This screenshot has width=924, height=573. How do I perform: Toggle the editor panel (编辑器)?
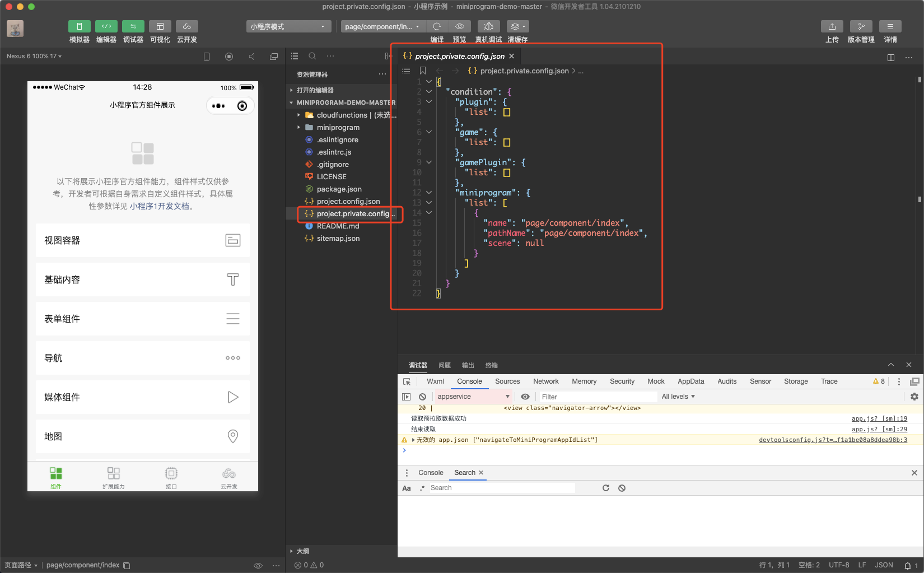106,26
